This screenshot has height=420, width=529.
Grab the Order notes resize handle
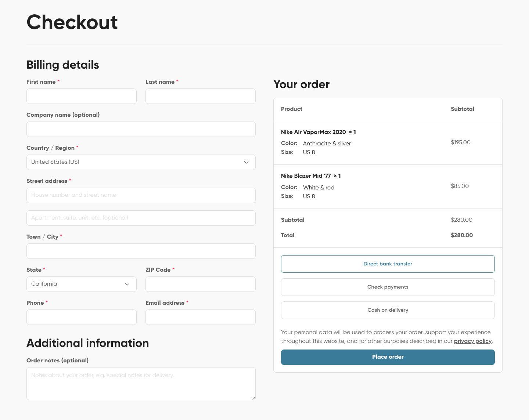pos(253,398)
